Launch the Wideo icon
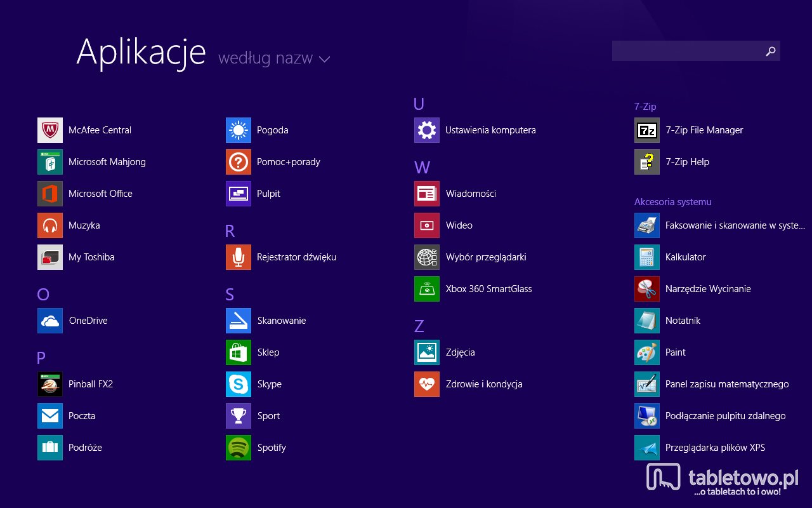This screenshot has width=812, height=508. tap(427, 225)
